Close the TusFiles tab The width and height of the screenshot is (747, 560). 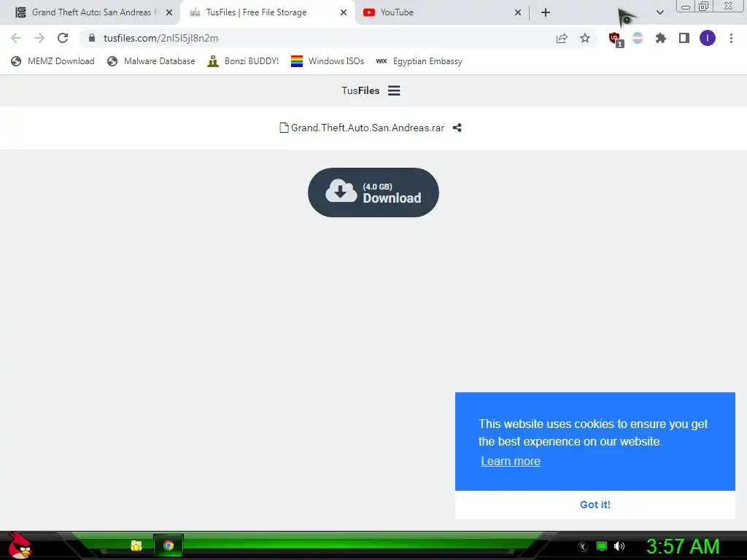pos(344,12)
